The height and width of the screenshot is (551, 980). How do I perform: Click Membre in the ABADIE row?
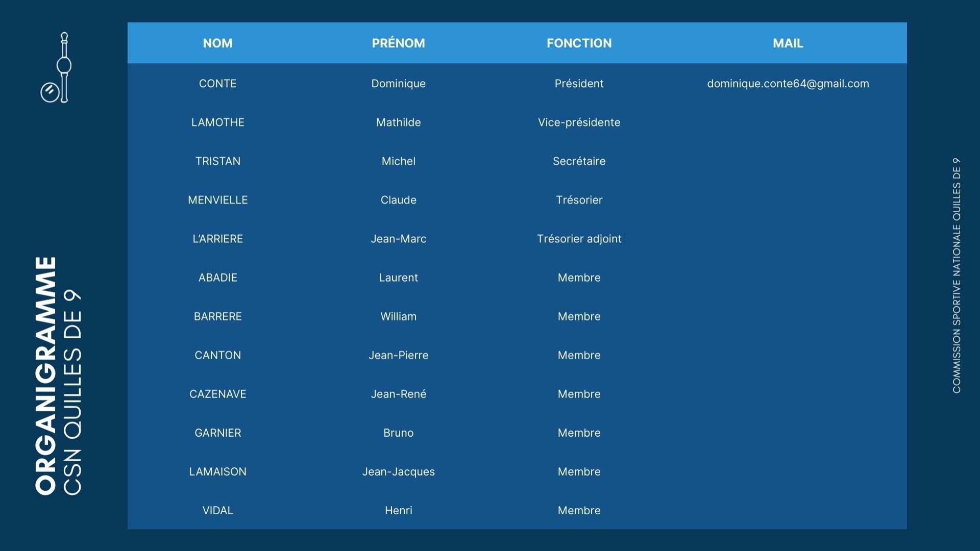(579, 278)
